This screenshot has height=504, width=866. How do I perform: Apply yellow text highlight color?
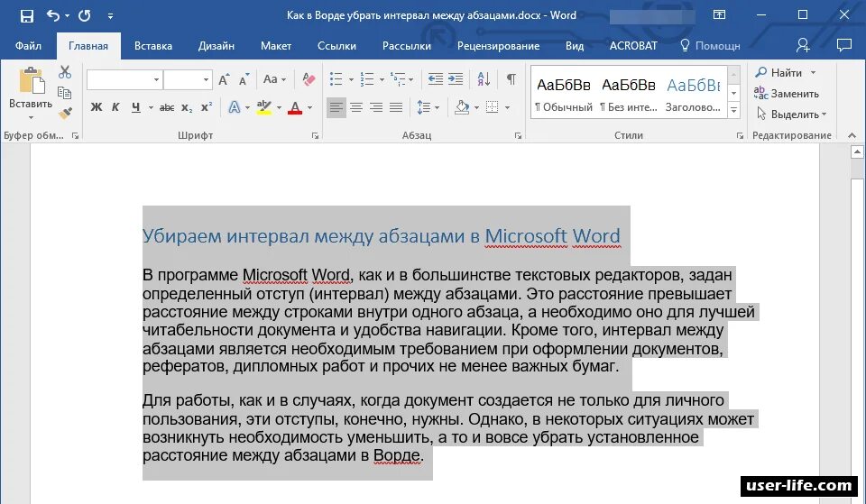click(x=264, y=107)
